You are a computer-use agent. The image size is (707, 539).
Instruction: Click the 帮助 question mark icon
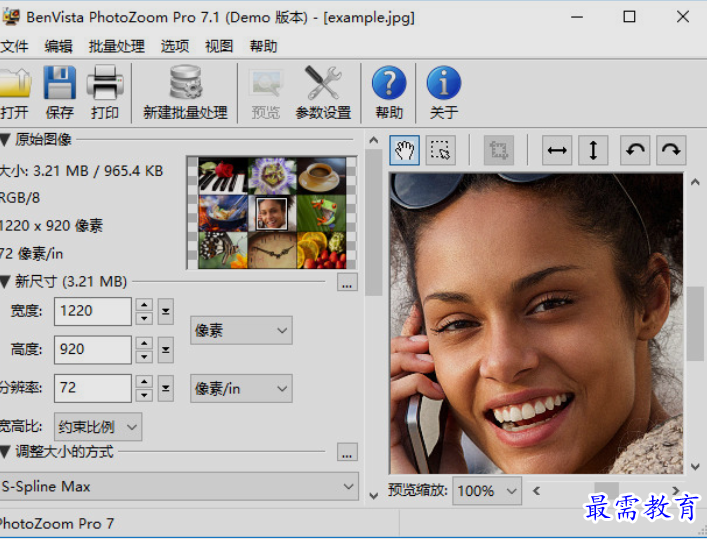tap(389, 83)
